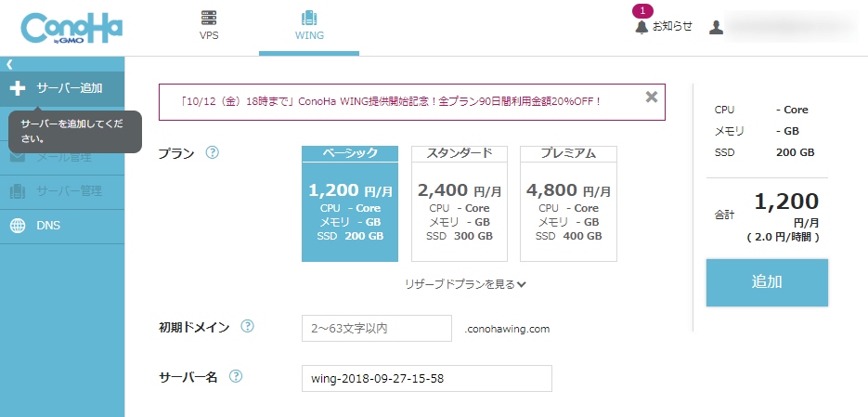Click the globe icon beside DNS
The image size is (868, 417).
(19, 226)
